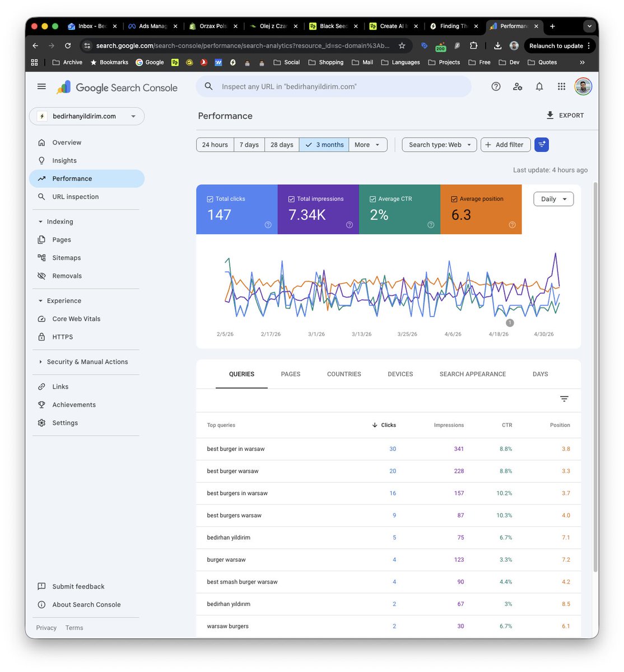Image resolution: width=624 pixels, height=672 pixels.
Task: Switch to the Devices tab
Action: coord(401,374)
